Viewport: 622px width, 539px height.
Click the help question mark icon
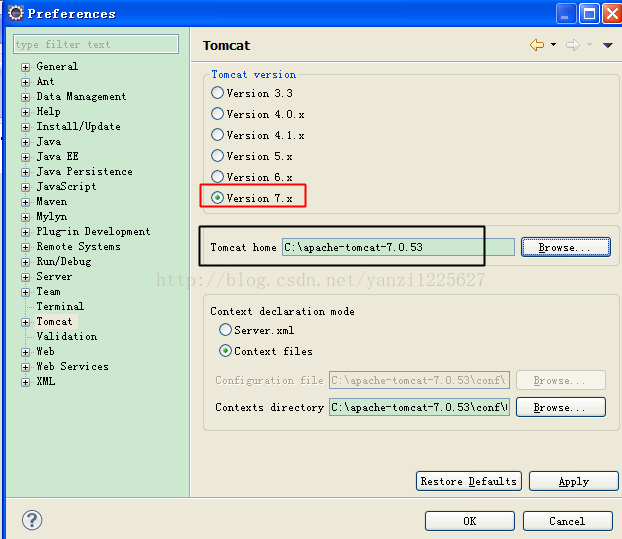pyautogui.click(x=32, y=520)
